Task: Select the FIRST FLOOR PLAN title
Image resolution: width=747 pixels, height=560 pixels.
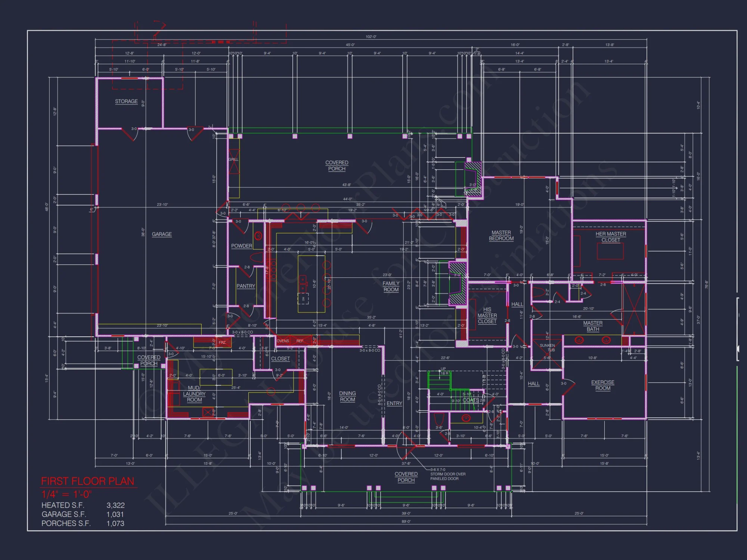Action: coord(88,481)
